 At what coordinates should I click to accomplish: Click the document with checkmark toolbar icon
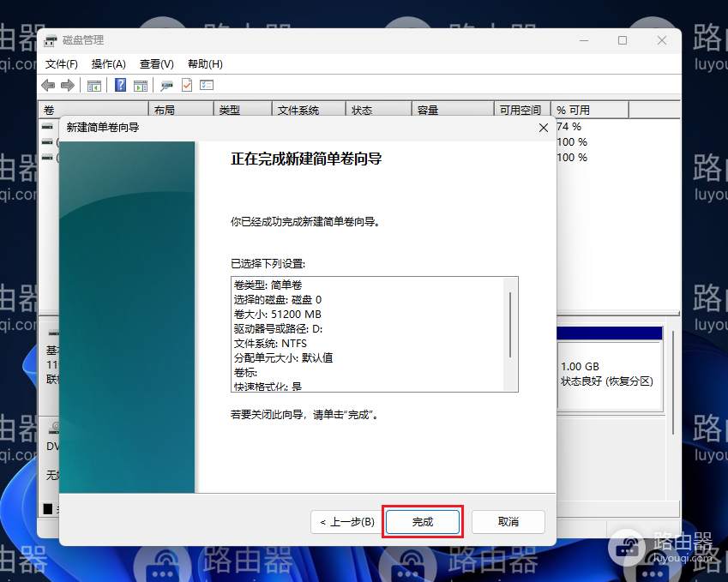pos(187,85)
